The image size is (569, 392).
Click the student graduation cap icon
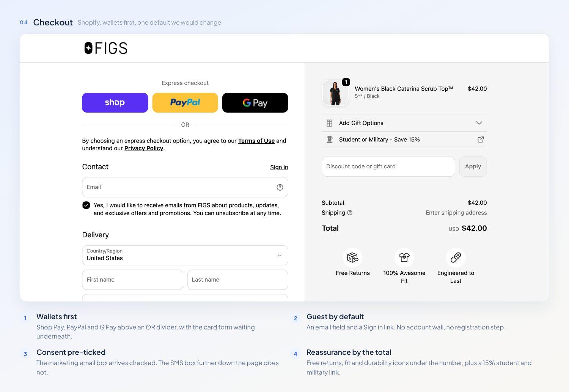click(x=329, y=140)
